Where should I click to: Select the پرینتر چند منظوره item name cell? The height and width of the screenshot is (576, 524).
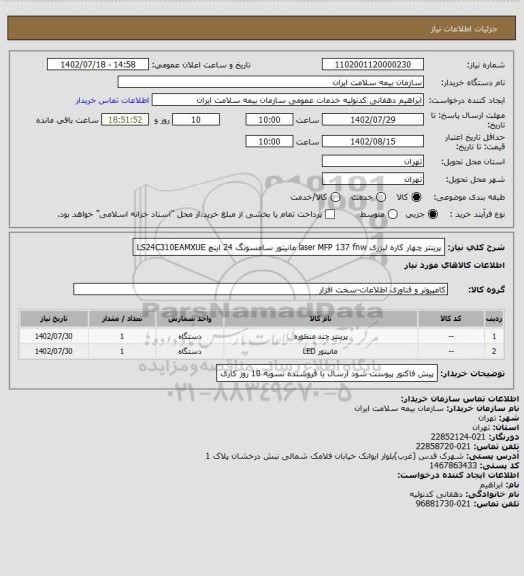click(x=320, y=336)
